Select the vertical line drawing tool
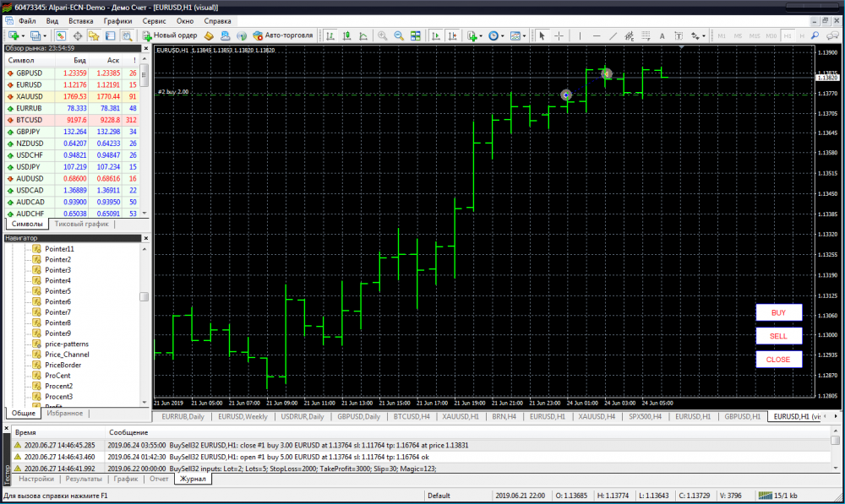Screen dimensions: 845x504 (581, 35)
